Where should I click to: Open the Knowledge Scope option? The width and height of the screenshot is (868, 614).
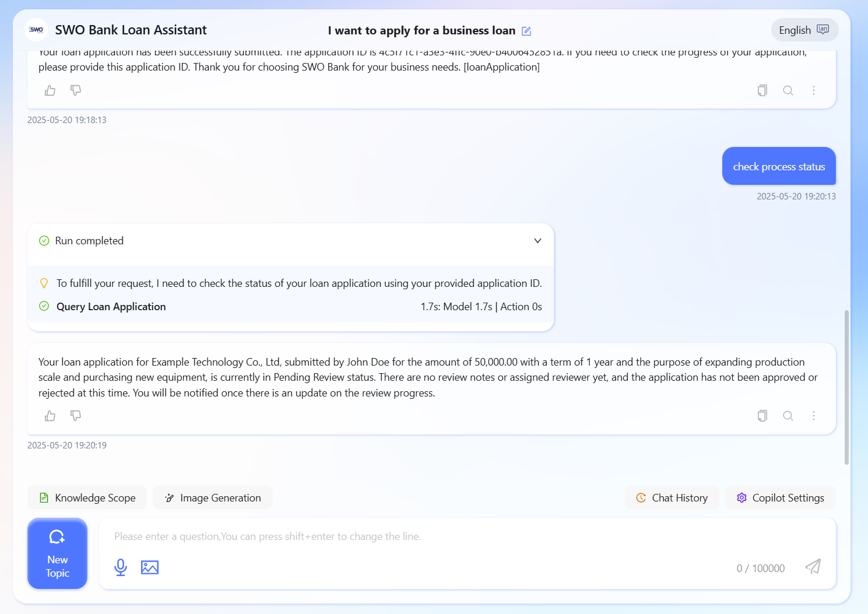[87, 498]
